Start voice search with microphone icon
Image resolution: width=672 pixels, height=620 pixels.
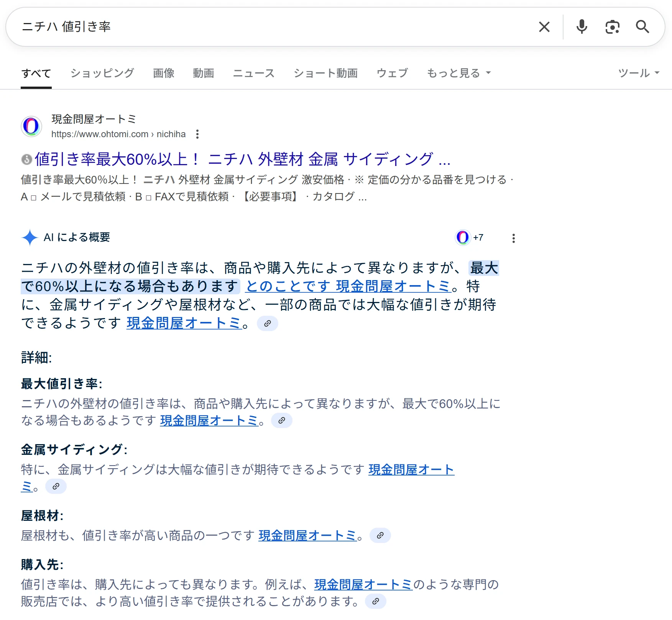[582, 27]
